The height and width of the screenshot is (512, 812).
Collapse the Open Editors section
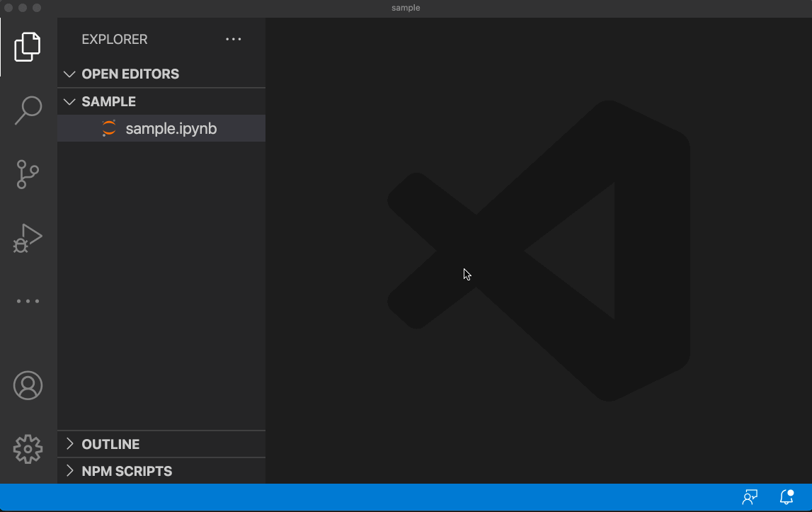69,74
